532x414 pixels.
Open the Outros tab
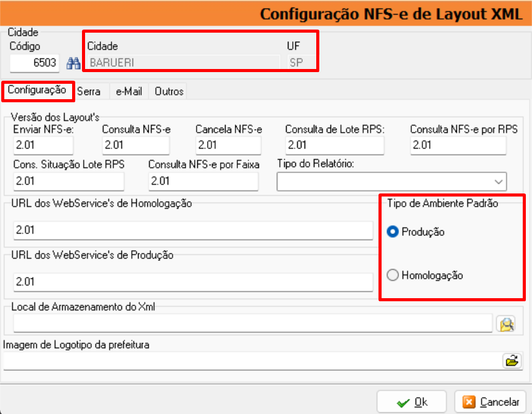[169, 92]
